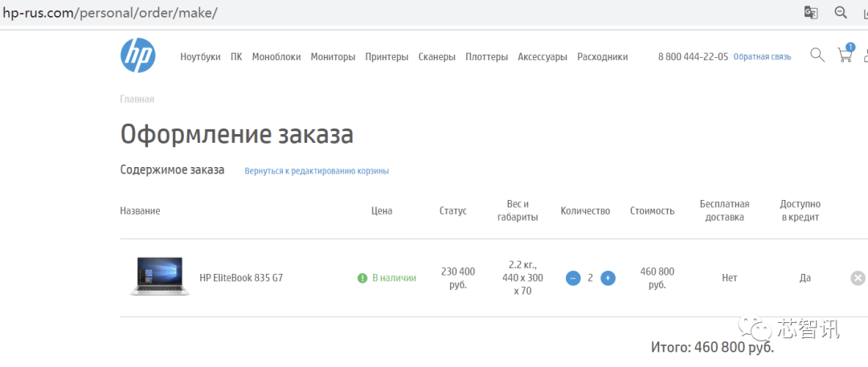Click the Обратная связь link
This screenshot has width=868, height=367.
762,56
